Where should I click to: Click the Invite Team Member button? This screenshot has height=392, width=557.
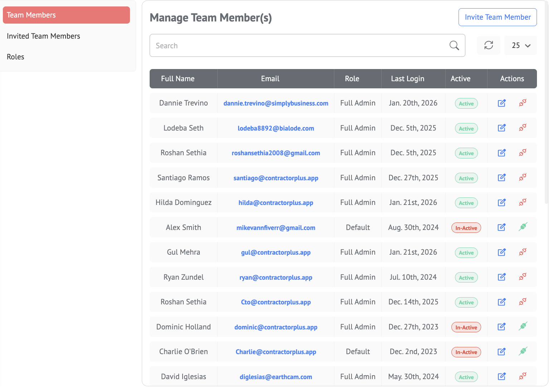(x=498, y=17)
